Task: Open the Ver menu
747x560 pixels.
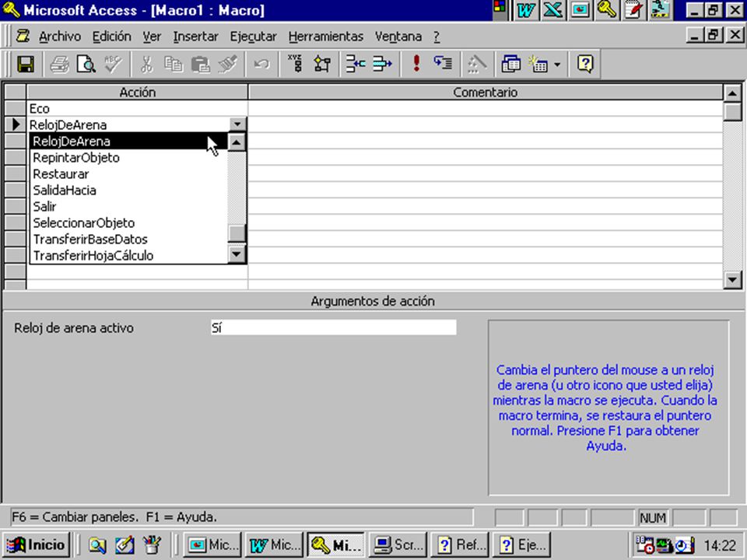Action: [152, 37]
